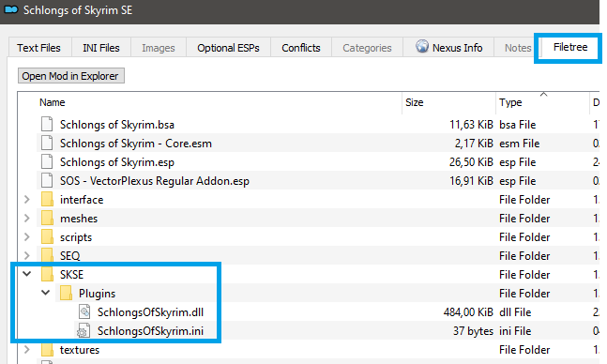
Task: Switch to the Conflicts tab
Action: [301, 48]
